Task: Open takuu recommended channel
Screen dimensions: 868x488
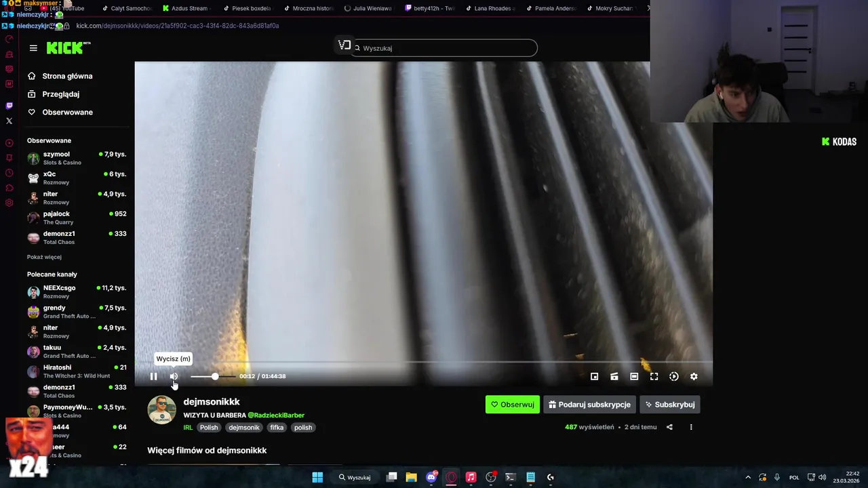Action: click(77, 351)
